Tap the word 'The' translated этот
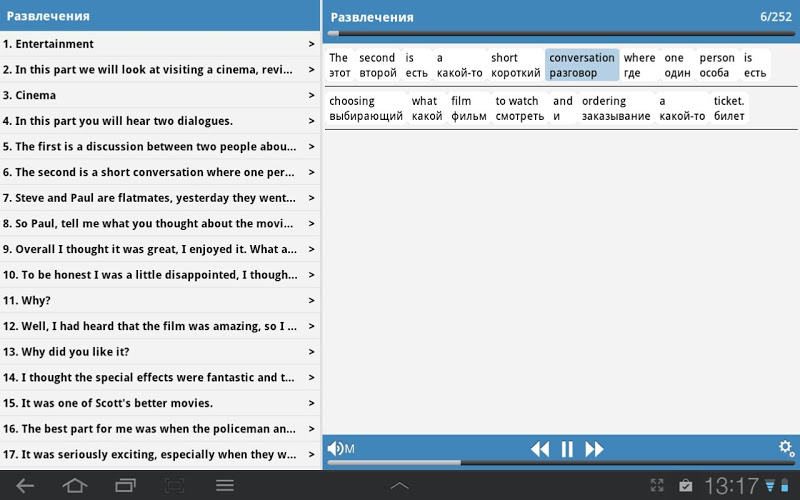This screenshot has height=500, width=800. coord(339,65)
